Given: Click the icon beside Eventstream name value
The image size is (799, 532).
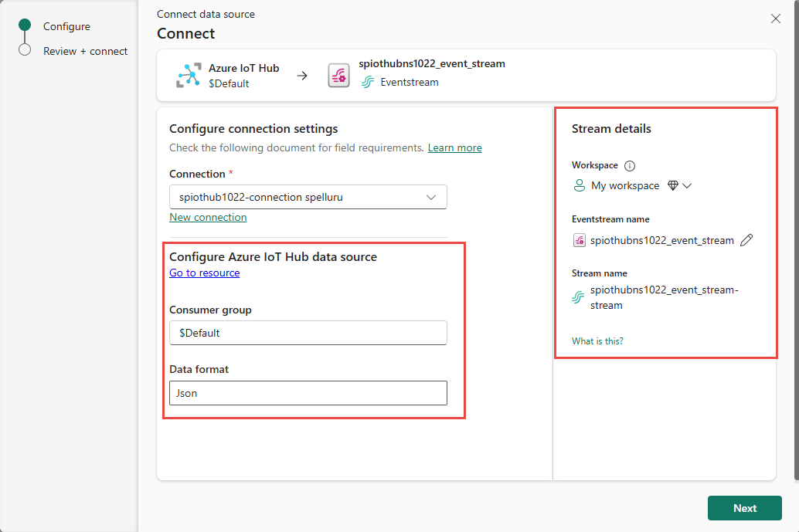Looking at the screenshot, I should tap(580, 240).
